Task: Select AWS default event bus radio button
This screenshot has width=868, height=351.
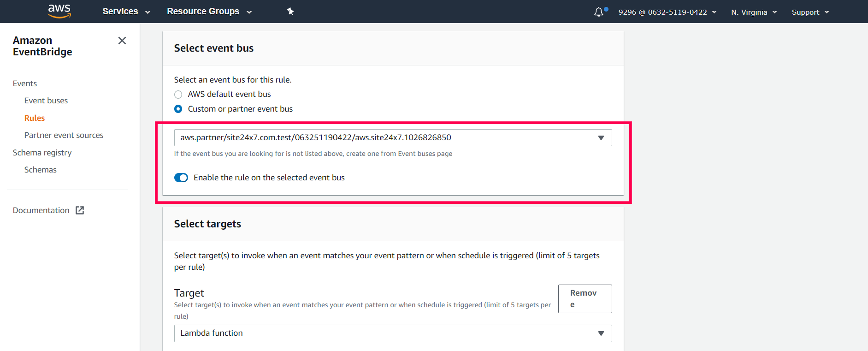Action: (x=178, y=95)
